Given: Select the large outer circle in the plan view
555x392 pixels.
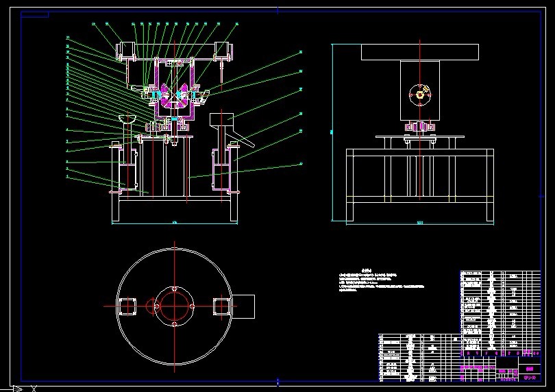Looking at the screenshot, I should tap(175, 306).
